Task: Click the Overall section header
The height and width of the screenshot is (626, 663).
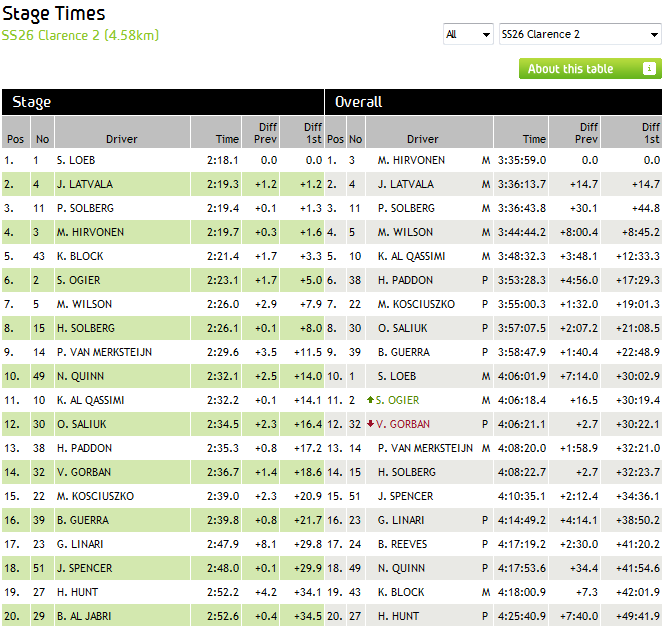Action: [493, 102]
